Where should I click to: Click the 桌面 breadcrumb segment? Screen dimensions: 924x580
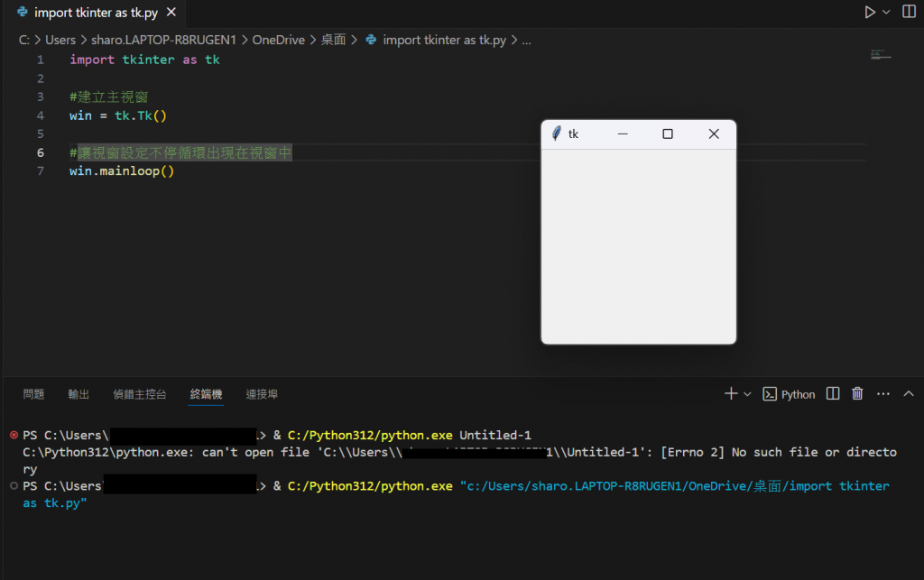333,40
